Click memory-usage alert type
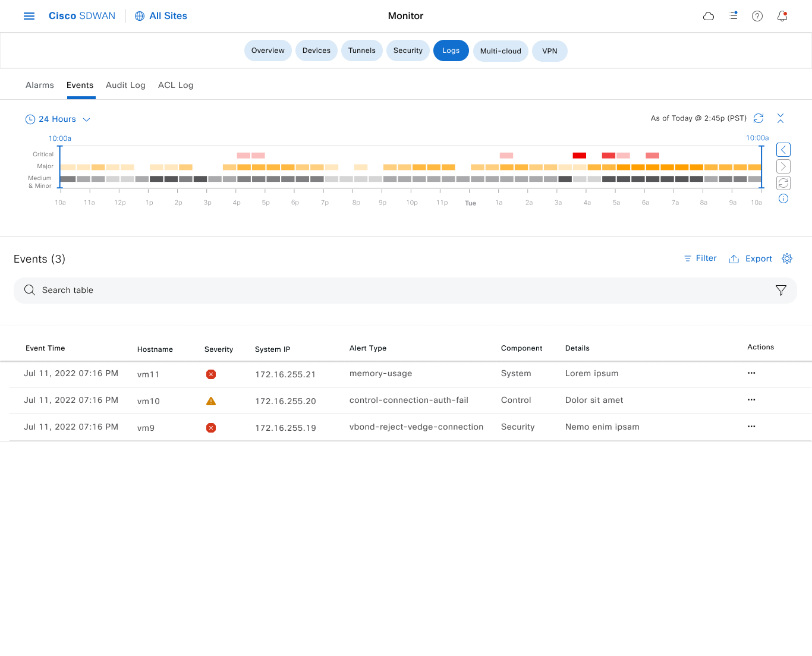 point(381,373)
